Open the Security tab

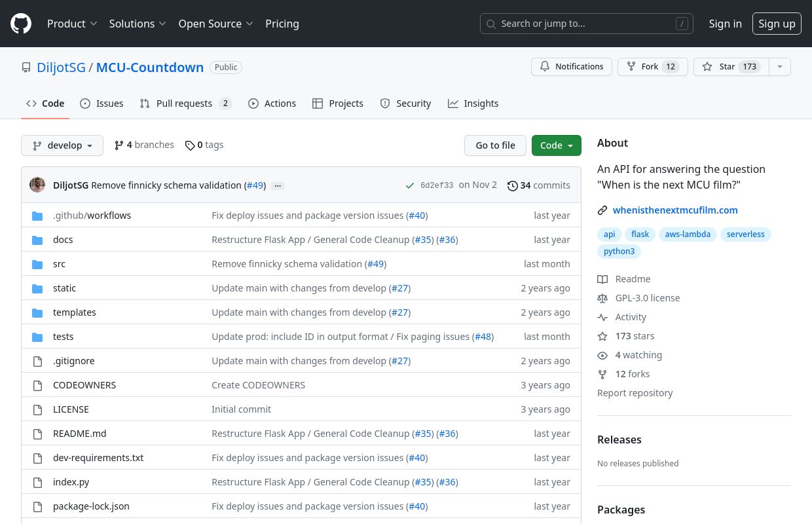point(405,103)
